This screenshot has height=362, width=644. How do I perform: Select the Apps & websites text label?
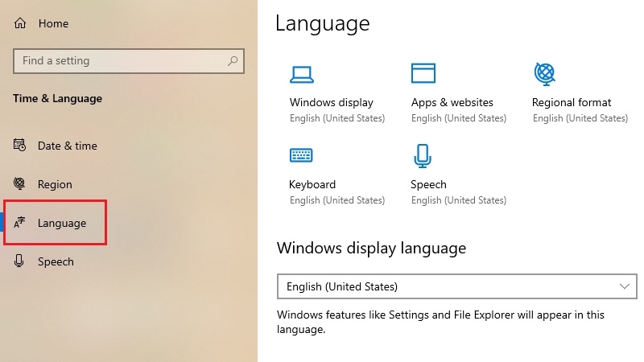pyautogui.click(x=452, y=102)
